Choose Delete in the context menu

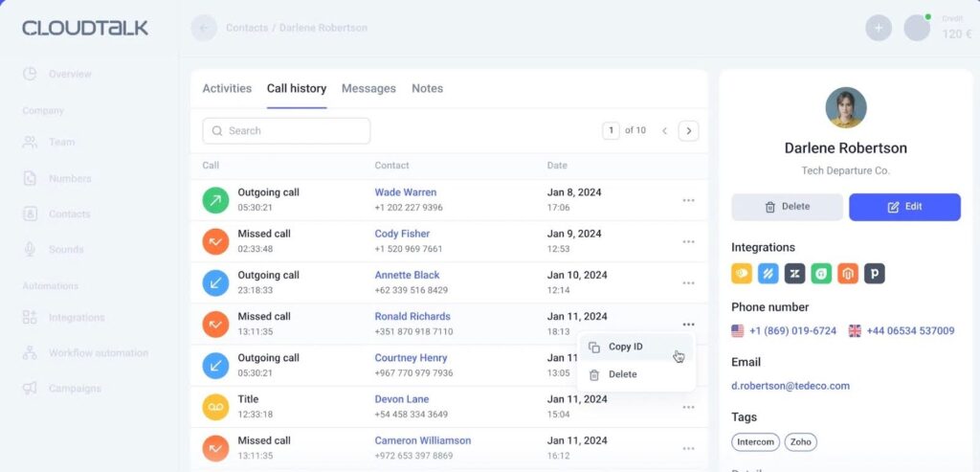tap(622, 374)
